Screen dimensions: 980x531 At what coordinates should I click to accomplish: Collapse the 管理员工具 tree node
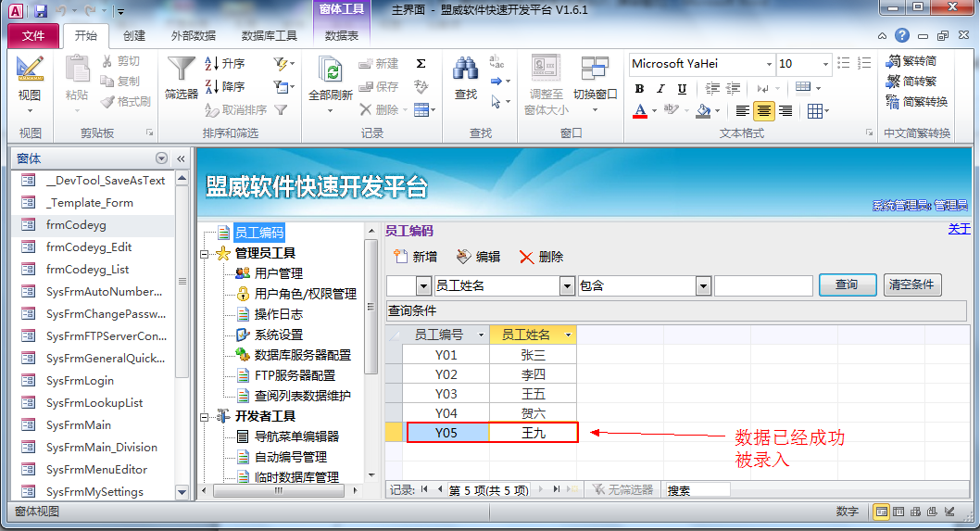click(x=205, y=254)
